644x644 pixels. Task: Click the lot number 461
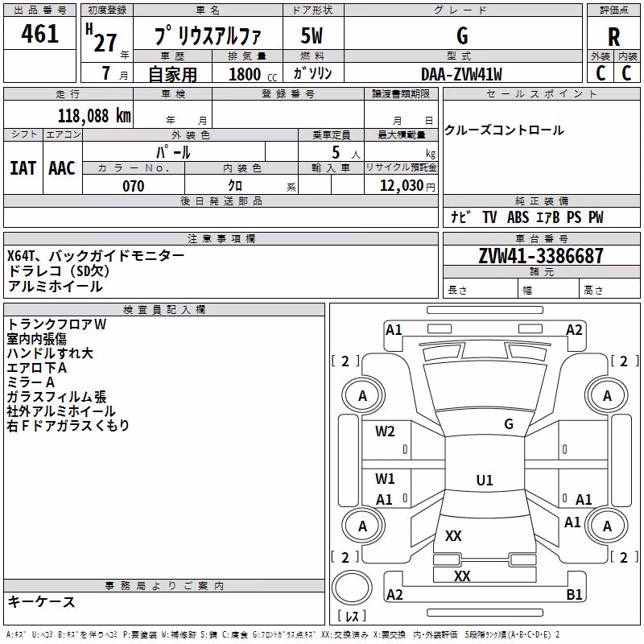[x=39, y=33]
